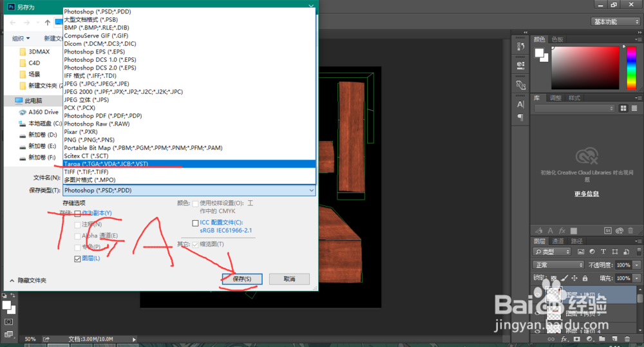Pick a color in the color field
The image size is (644, 347).
click(585, 68)
